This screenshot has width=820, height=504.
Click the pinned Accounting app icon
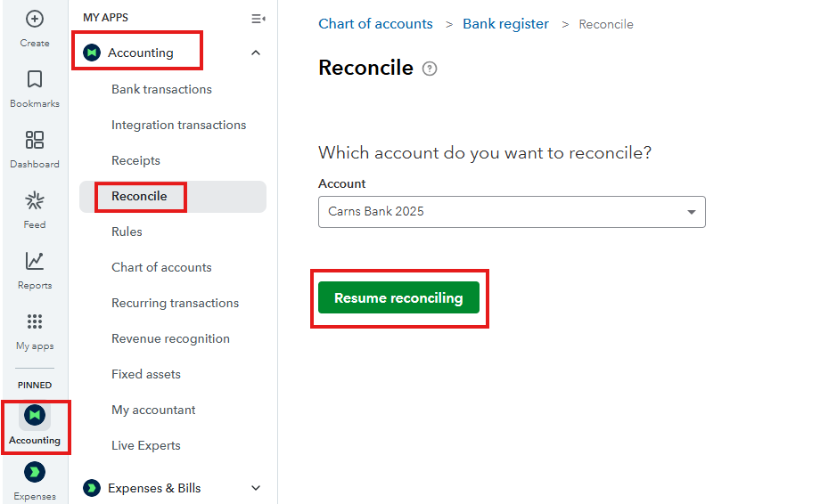35,416
